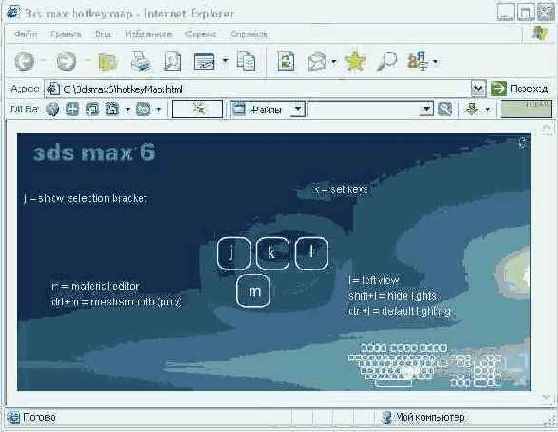Click the Print icon in toolbar
558x432 pixels.
coord(141,61)
